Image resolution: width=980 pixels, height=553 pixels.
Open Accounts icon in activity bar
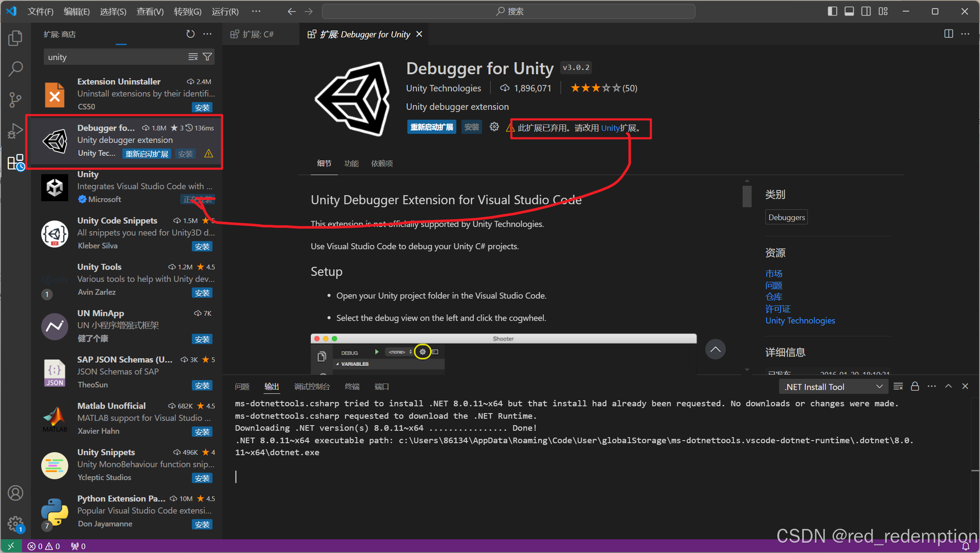[x=15, y=493]
